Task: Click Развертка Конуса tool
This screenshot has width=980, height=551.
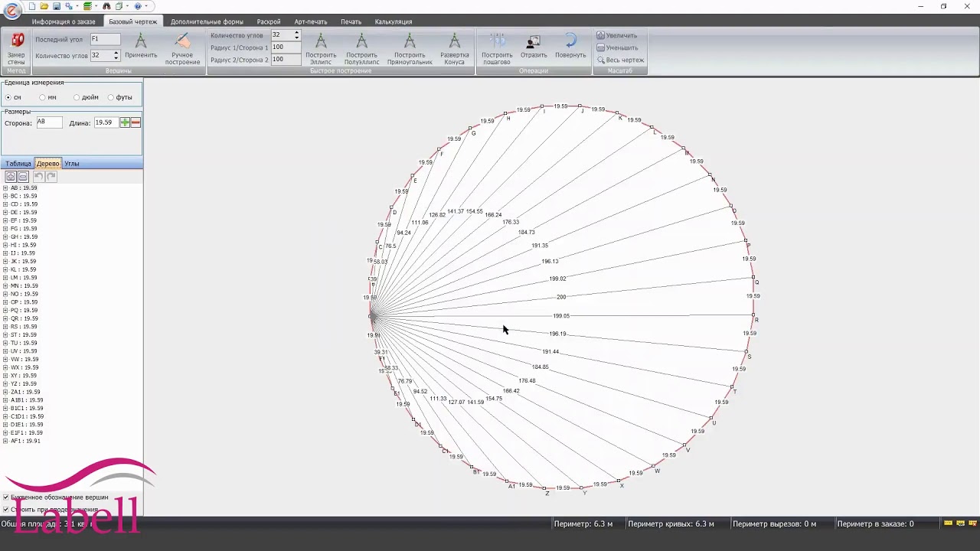Action: click(455, 48)
